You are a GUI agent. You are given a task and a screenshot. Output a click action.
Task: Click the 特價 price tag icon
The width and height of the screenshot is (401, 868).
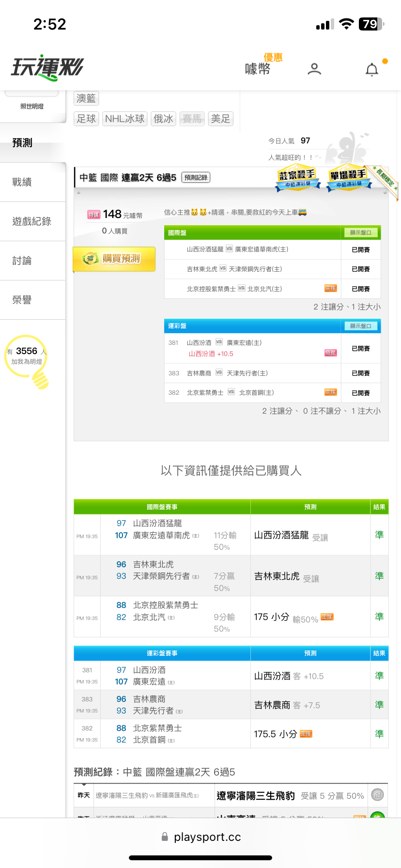click(x=94, y=215)
